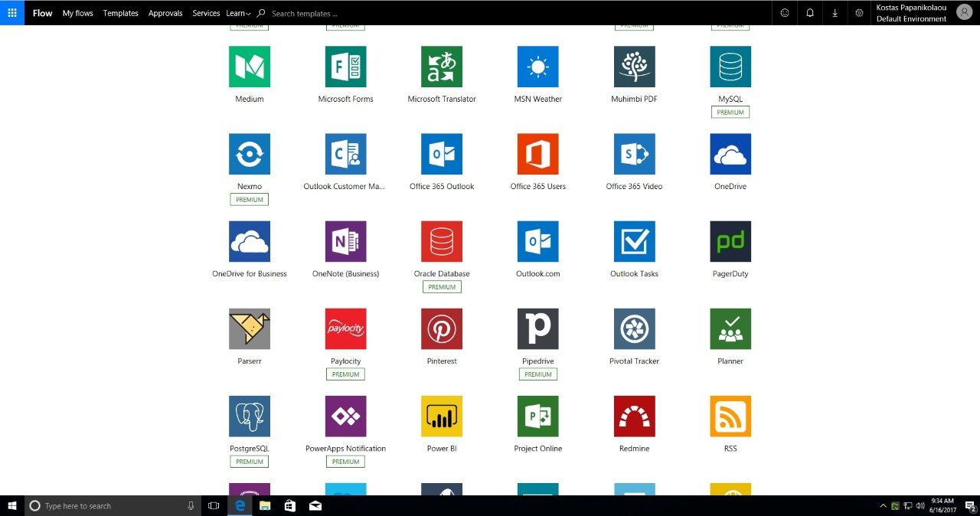
Task: Open the PostgreSQL connector icon
Action: [250, 416]
